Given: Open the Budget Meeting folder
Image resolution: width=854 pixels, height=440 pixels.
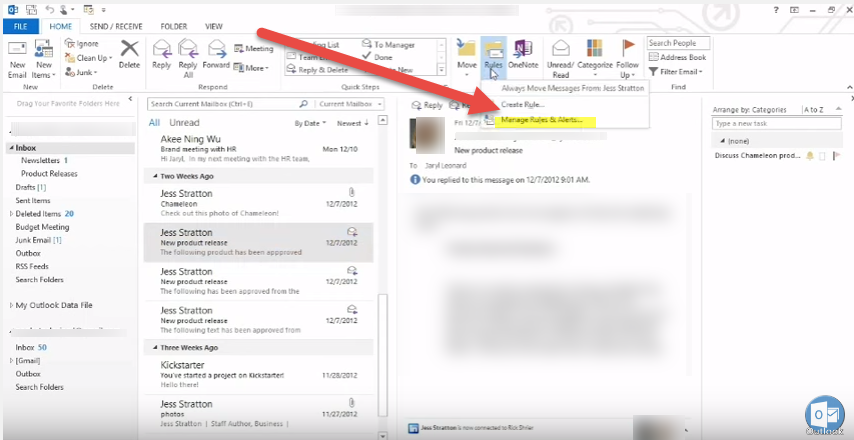Looking at the screenshot, I should click(42, 227).
